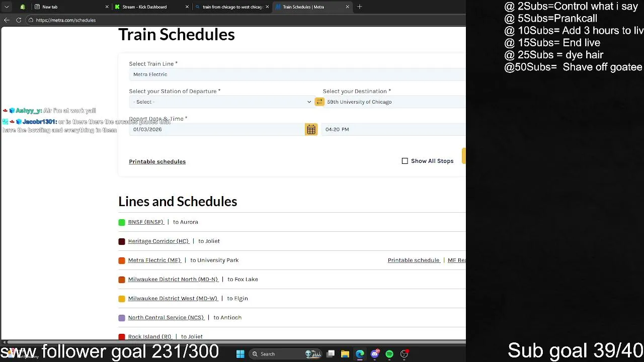Click the maroon Heritage Corridor color square
This screenshot has width=644, height=362.
click(122, 241)
